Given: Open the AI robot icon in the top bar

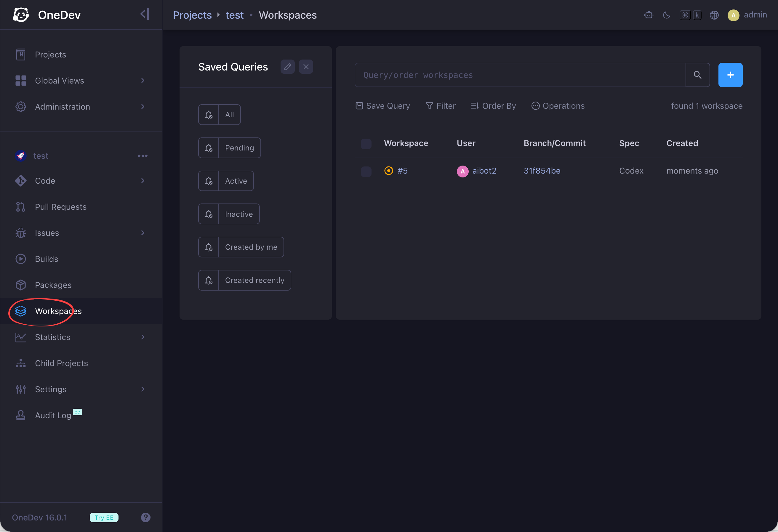Looking at the screenshot, I should click(x=649, y=15).
